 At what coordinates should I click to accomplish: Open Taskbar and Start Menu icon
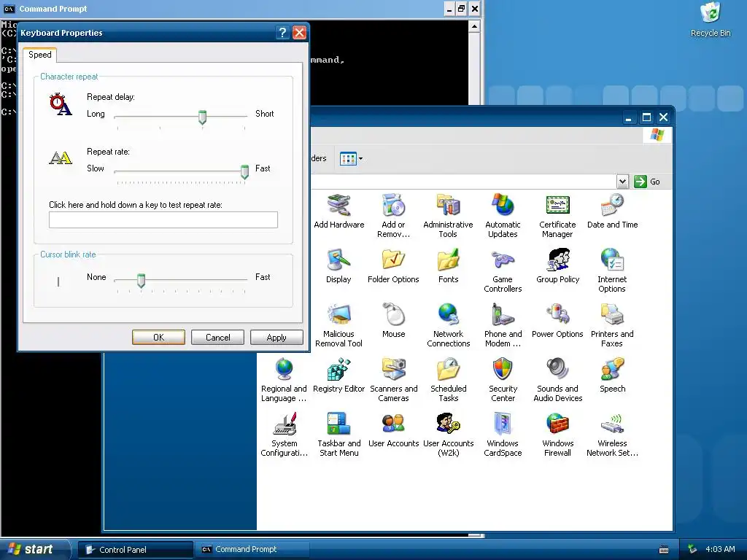[338, 424]
